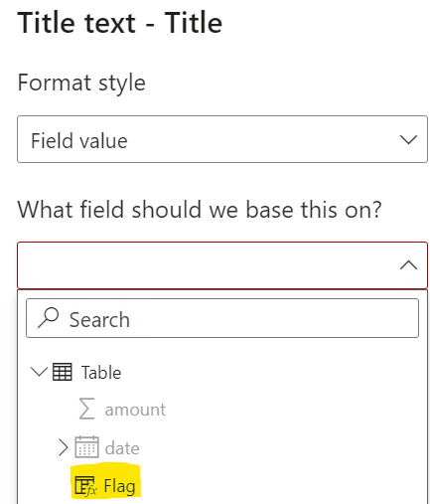Click the calendar icon beside date
The image size is (430, 504).
click(86, 447)
